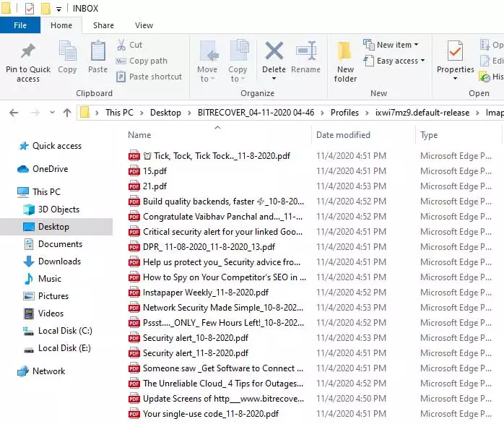Screen dimensions: 504x424
Task: Click the red Delete X icon
Action: pyautogui.click(x=274, y=52)
